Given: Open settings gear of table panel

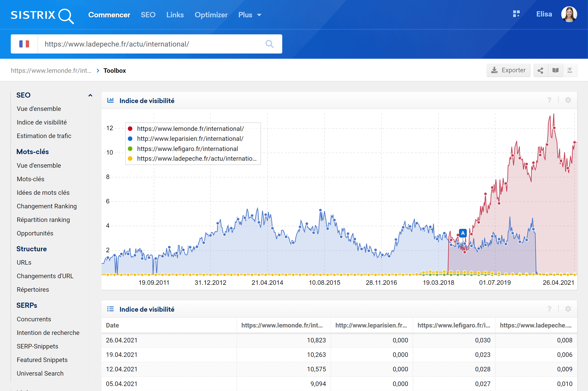Looking at the screenshot, I should click(x=568, y=309).
